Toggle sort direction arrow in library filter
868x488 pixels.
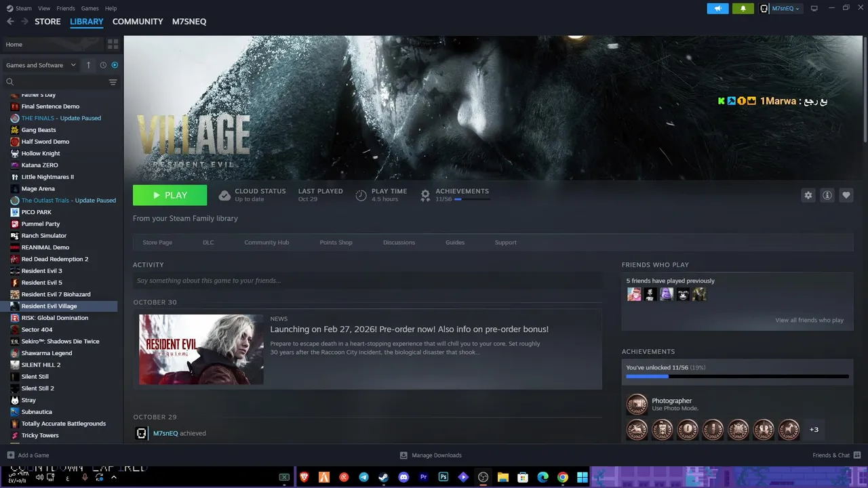(x=88, y=65)
